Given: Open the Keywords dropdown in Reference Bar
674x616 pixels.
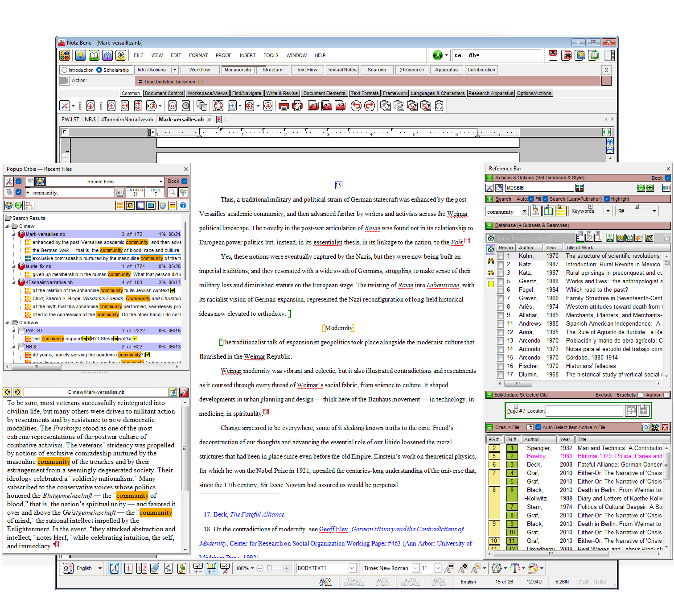Looking at the screenshot, I should [x=608, y=211].
